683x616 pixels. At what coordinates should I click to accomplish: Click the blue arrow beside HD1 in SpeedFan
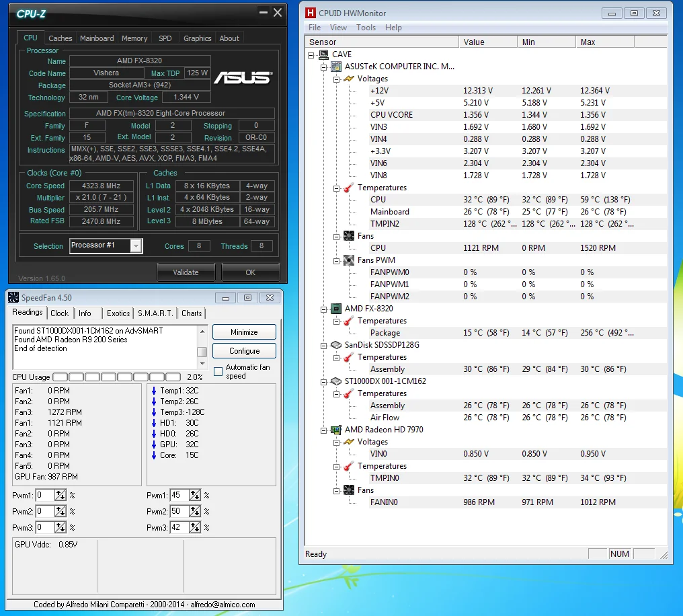click(x=154, y=423)
